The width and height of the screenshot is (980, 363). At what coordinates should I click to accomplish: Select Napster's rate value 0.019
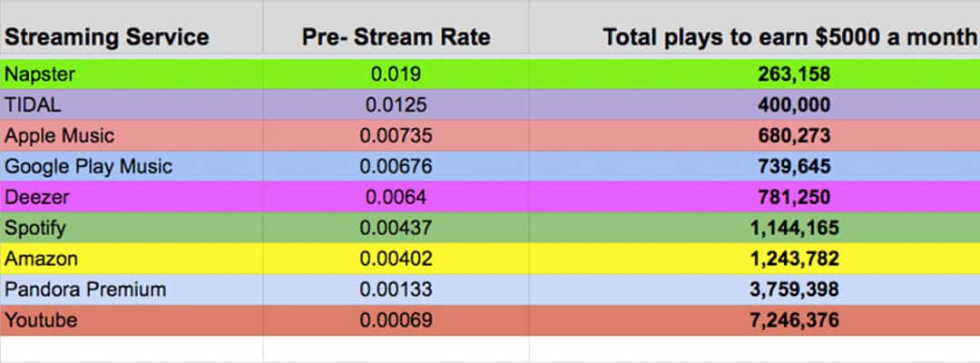click(396, 74)
